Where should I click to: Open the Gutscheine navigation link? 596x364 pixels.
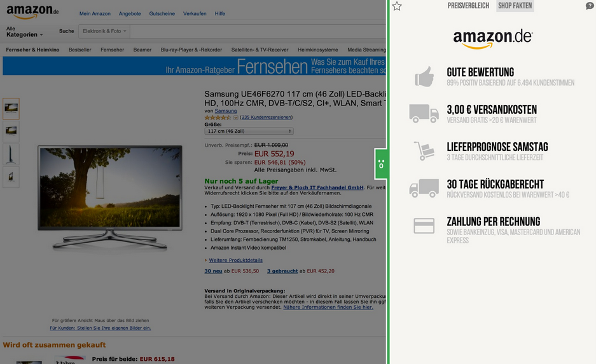pyautogui.click(x=162, y=14)
